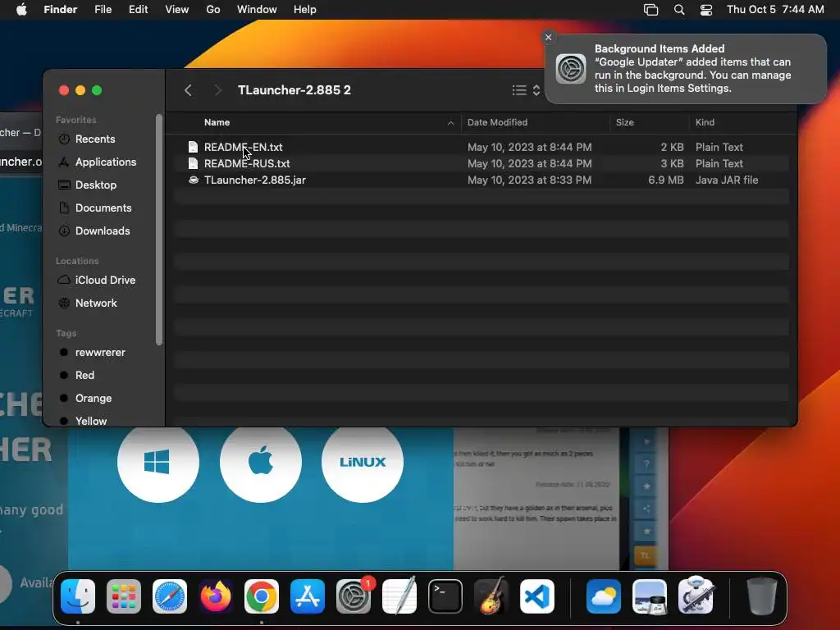840x630 pixels.
Task: Toggle sort direction arrow on Name column
Action: coord(450,123)
